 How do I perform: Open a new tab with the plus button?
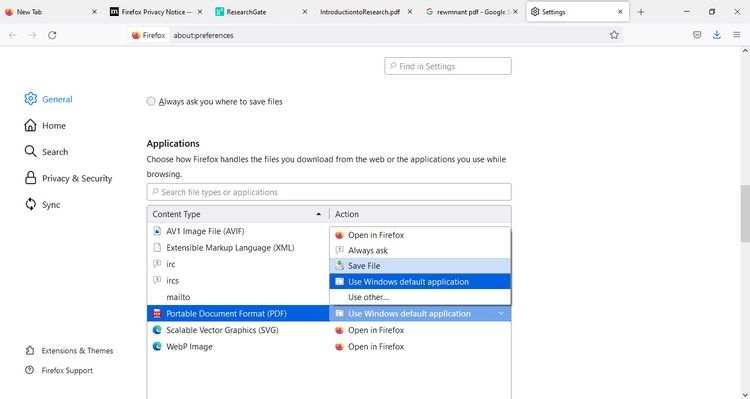point(641,12)
